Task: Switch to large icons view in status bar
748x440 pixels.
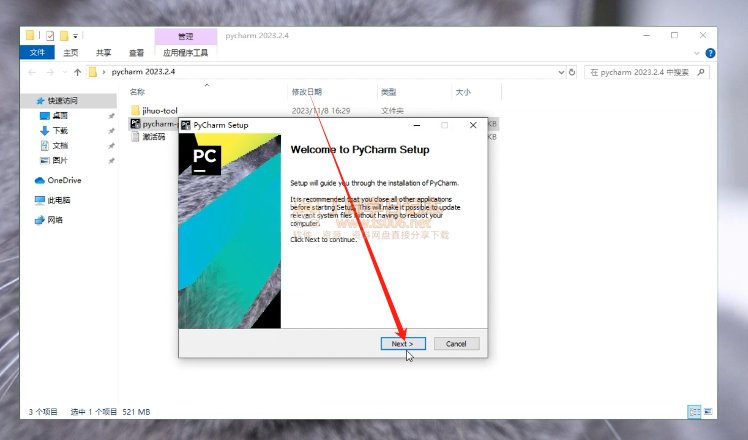Action: (x=707, y=411)
